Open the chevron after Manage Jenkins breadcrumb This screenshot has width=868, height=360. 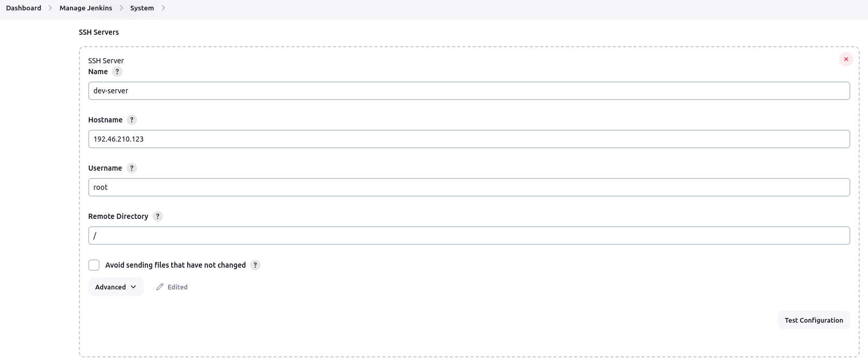121,8
